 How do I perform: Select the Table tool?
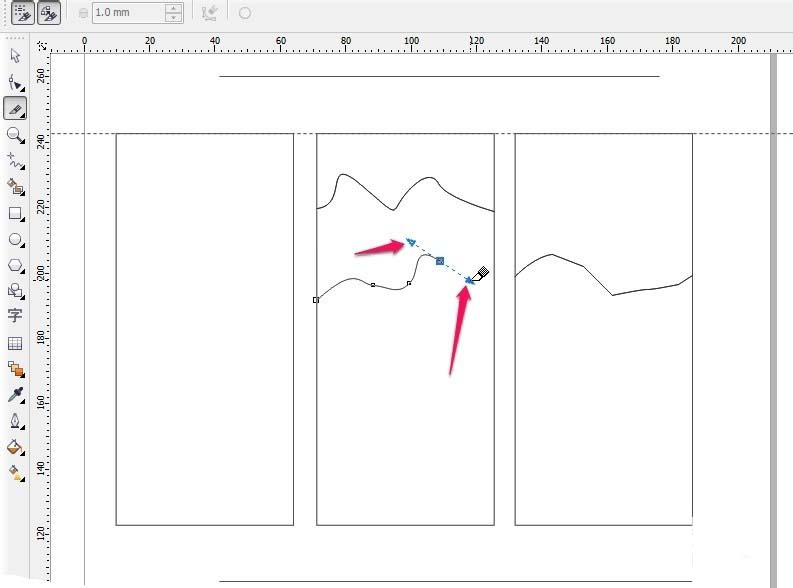15,344
